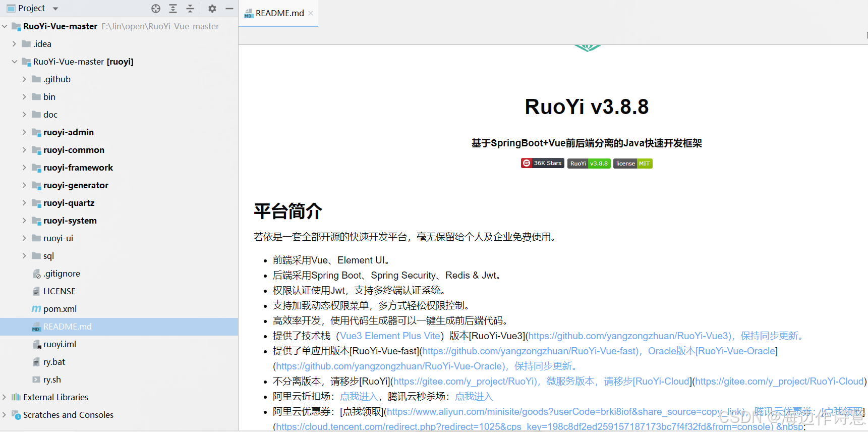
Task: Click the 36K Stars badge
Action: click(543, 164)
